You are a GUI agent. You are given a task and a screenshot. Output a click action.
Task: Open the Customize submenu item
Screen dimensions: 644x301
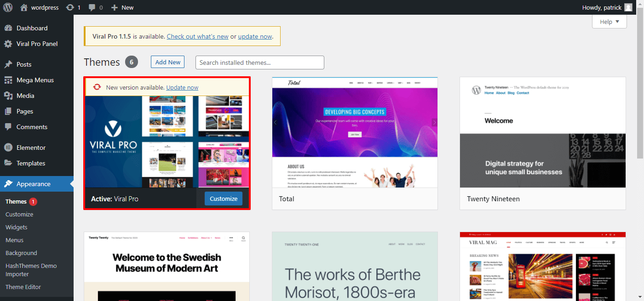point(19,214)
